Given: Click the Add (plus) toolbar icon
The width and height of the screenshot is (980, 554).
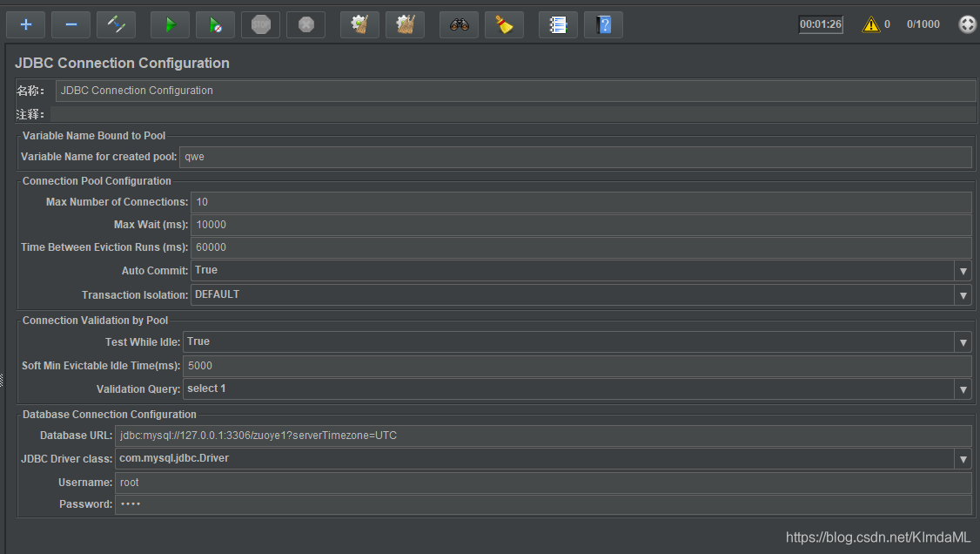Looking at the screenshot, I should click(x=25, y=25).
